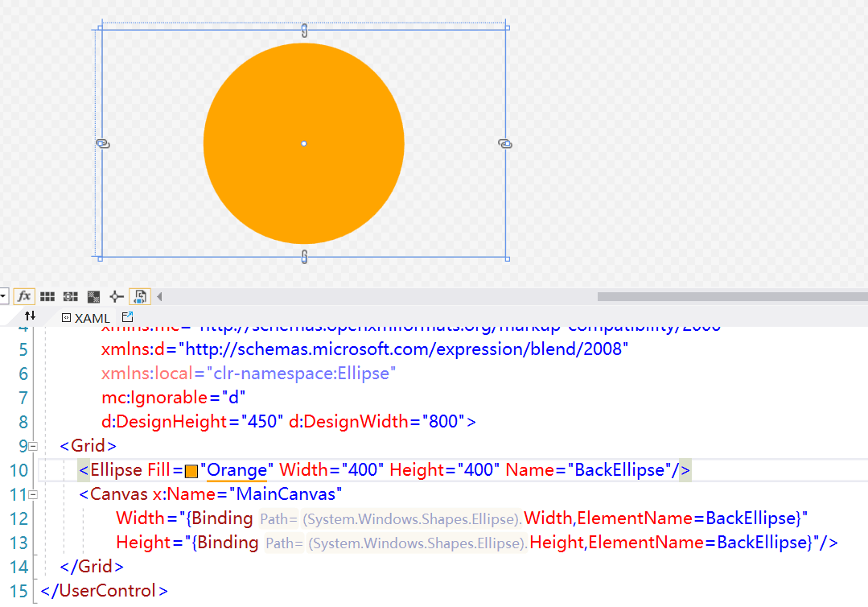
Task: Click the closing </UserControl> tag
Action: pos(104,591)
